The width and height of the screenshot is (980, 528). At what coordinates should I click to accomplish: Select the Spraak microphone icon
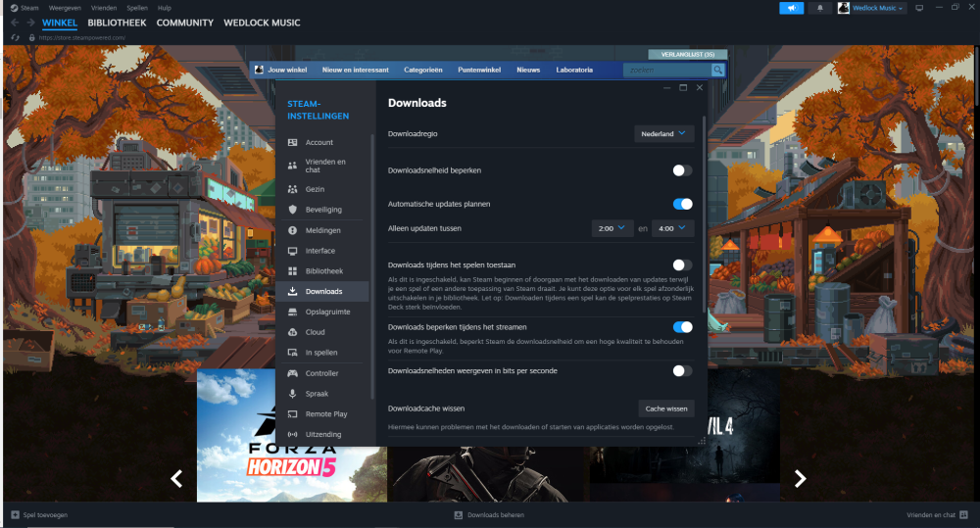[292, 394]
